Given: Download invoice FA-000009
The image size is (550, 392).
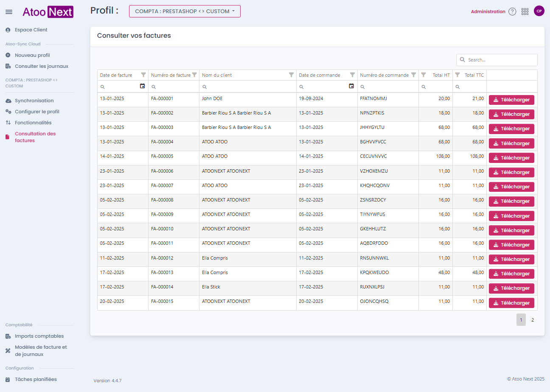Looking at the screenshot, I should coord(511,216).
